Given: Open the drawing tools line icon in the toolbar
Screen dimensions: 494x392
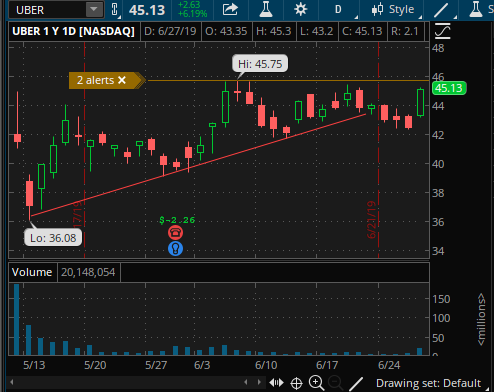Looking at the screenshot, I should (x=441, y=9).
